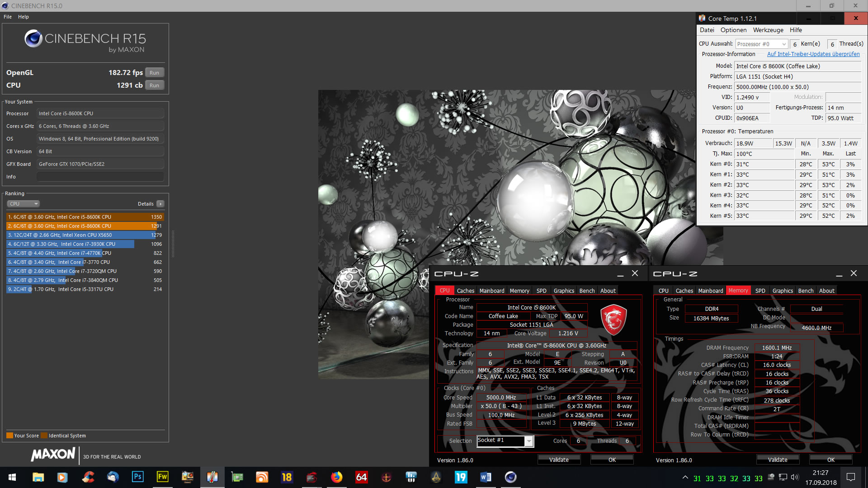Click the safely remove hardware tray icon
The width and height of the screenshot is (868, 488).
(x=771, y=477)
